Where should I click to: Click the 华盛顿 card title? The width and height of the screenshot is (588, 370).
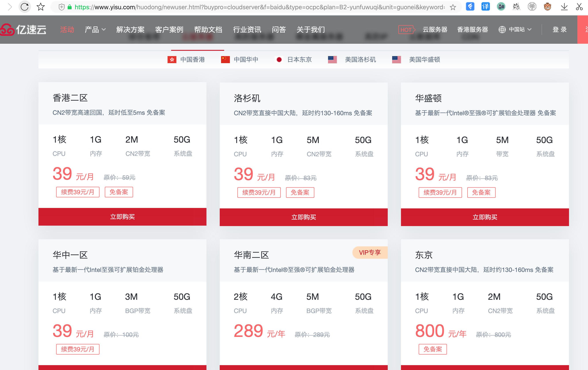pos(428,98)
